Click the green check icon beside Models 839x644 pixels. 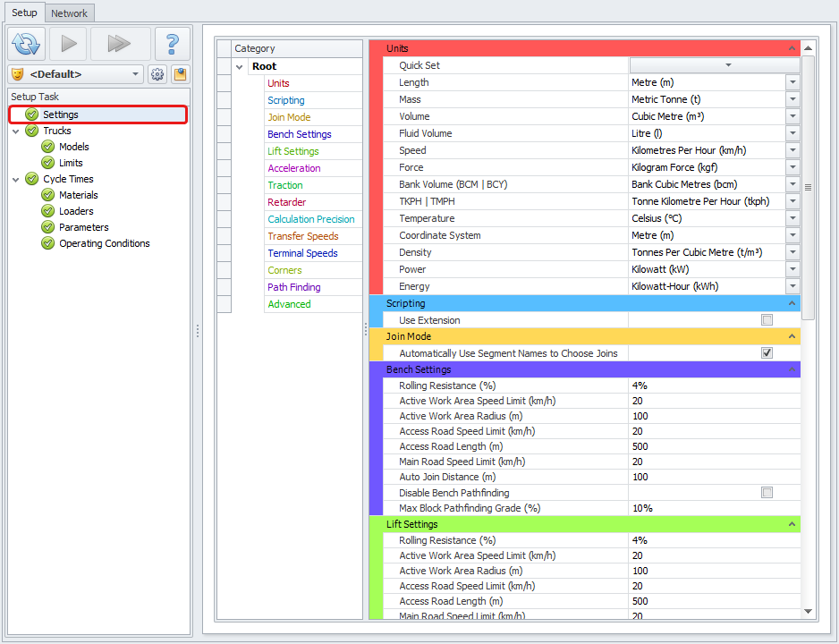(48, 147)
